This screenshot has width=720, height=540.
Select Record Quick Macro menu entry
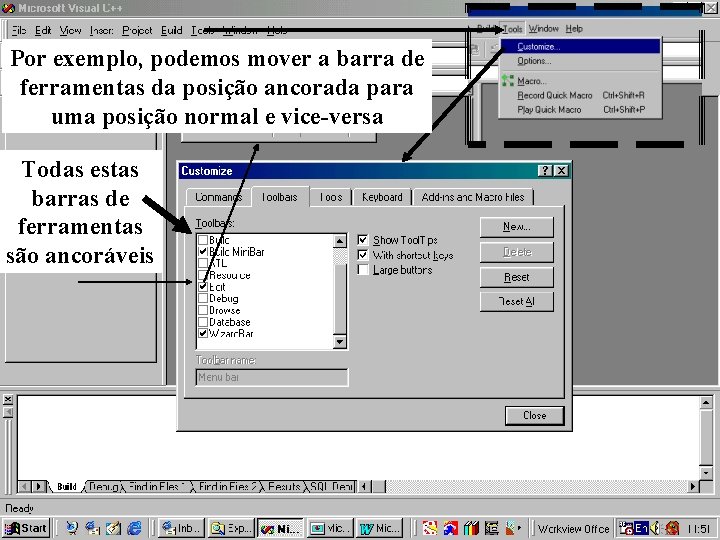pyautogui.click(x=580, y=95)
